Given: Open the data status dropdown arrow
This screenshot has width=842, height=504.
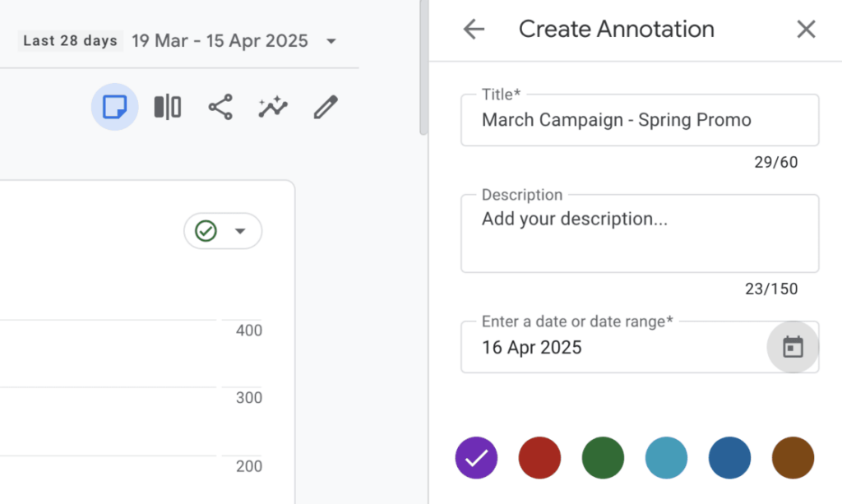Looking at the screenshot, I should point(241,232).
